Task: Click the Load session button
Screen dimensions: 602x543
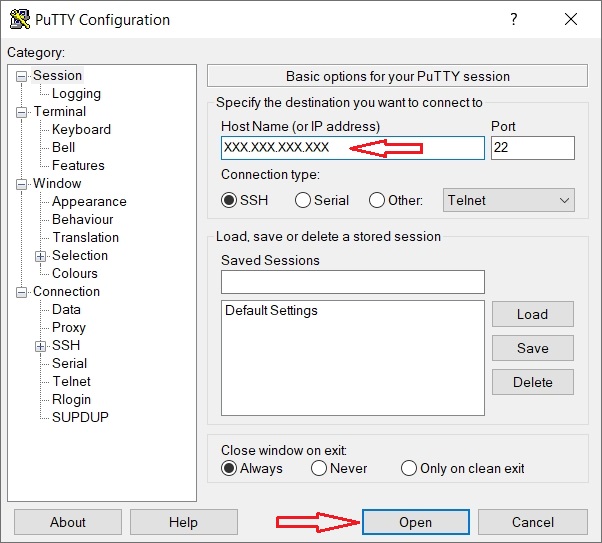Action: (532, 314)
